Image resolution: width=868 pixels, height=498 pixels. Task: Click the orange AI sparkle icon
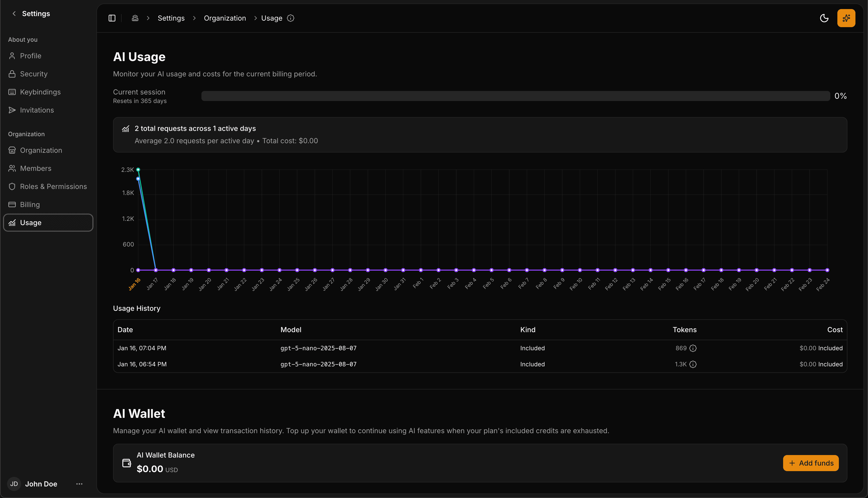(x=846, y=18)
